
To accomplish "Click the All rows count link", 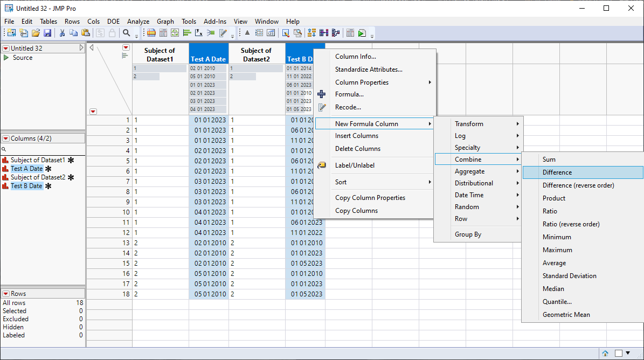I will tap(15, 302).
